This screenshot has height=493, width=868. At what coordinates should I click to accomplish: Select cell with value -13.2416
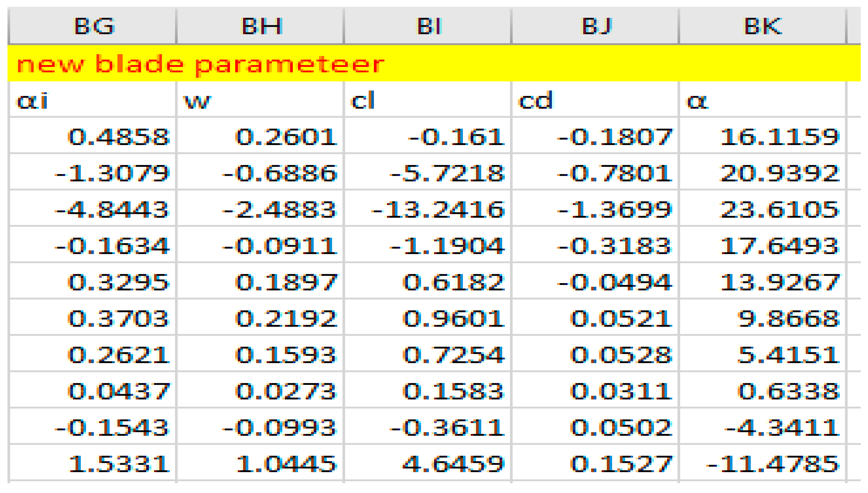point(427,209)
